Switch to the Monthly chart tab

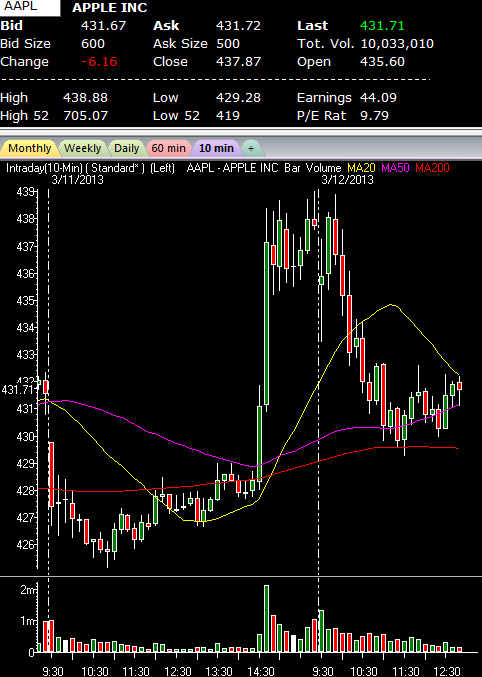pos(29,148)
